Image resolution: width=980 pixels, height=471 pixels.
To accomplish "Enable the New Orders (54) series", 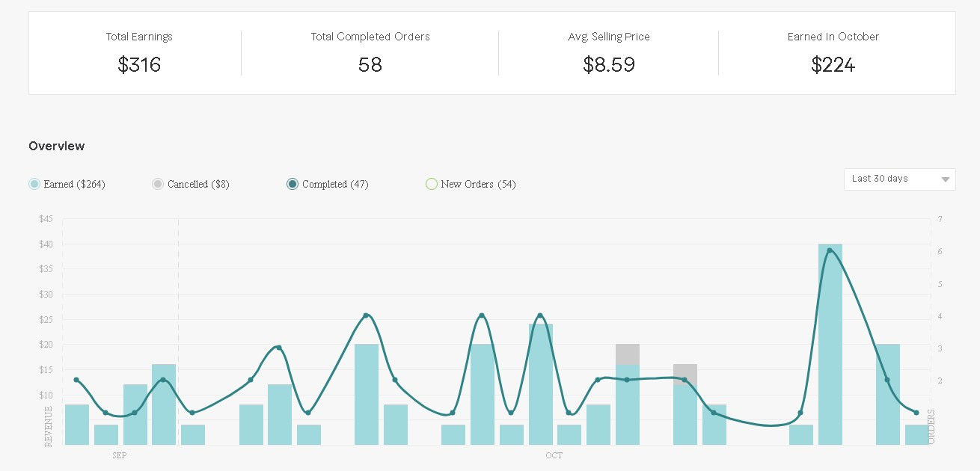I will click(432, 184).
